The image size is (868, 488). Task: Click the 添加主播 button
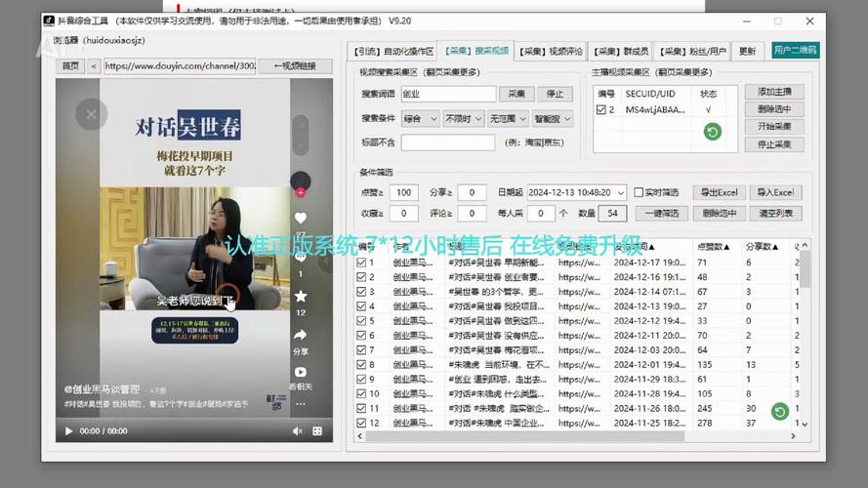click(x=774, y=92)
